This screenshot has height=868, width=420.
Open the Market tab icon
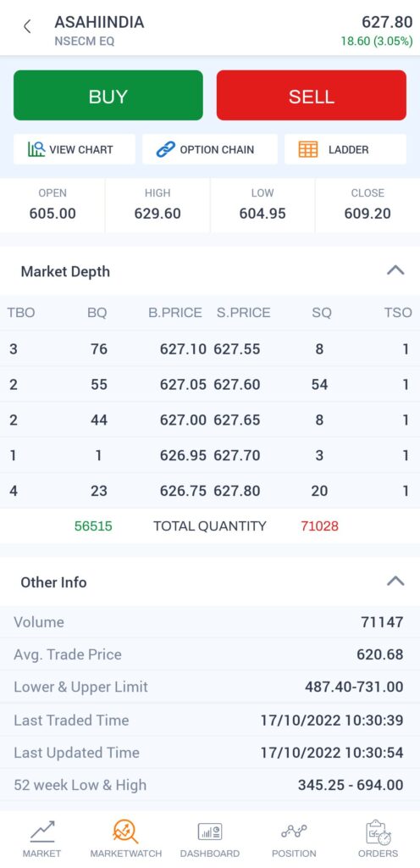pos(42,832)
